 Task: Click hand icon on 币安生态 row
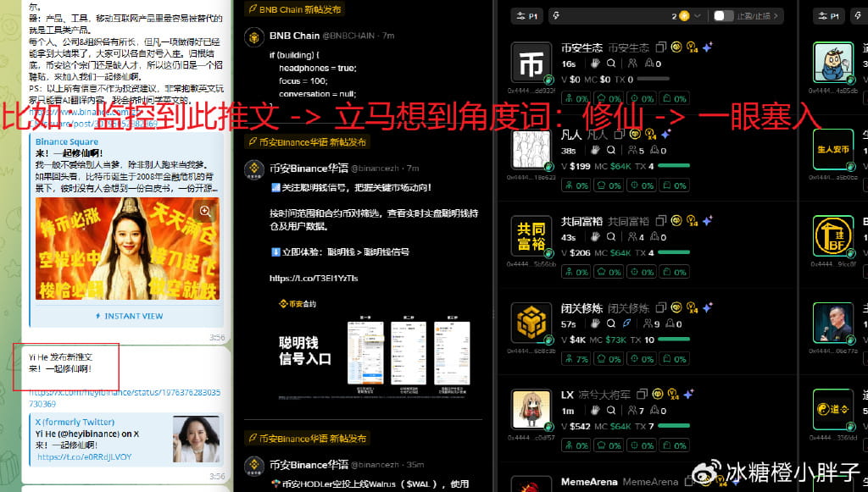595,64
